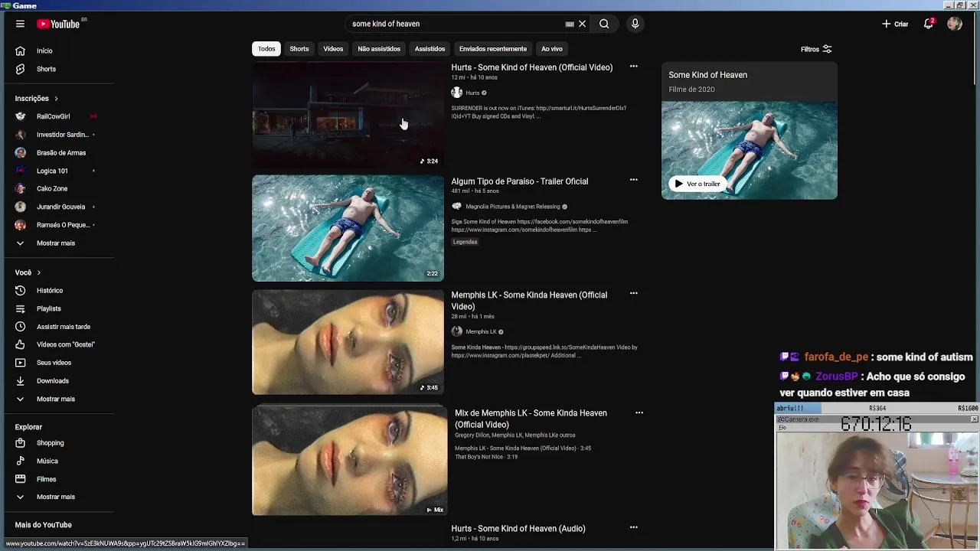Open options for Memphis LK official video
Screen dimensions: 980x551
coord(633,294)
